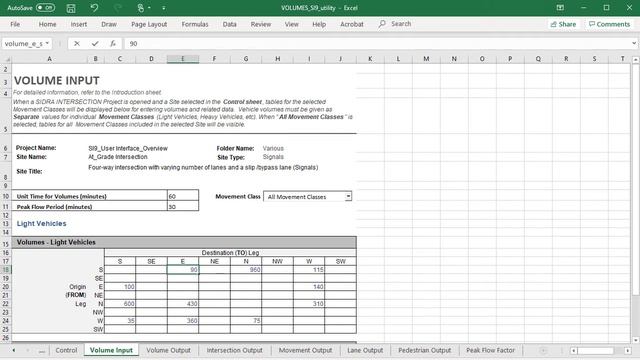640x360 pixels.
Task: Open the Intersection Output sheet tab
Action: click(x=234, y=350)
